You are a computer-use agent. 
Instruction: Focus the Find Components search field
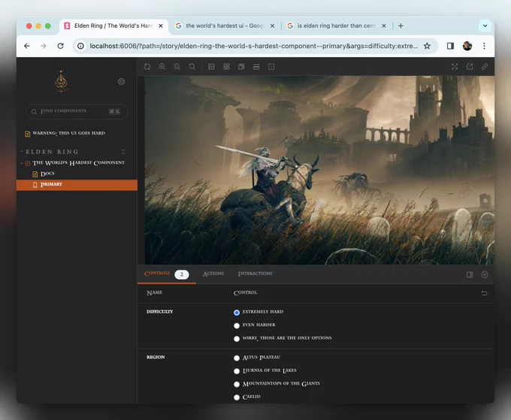pyautogui.click(x=77, y=111)
